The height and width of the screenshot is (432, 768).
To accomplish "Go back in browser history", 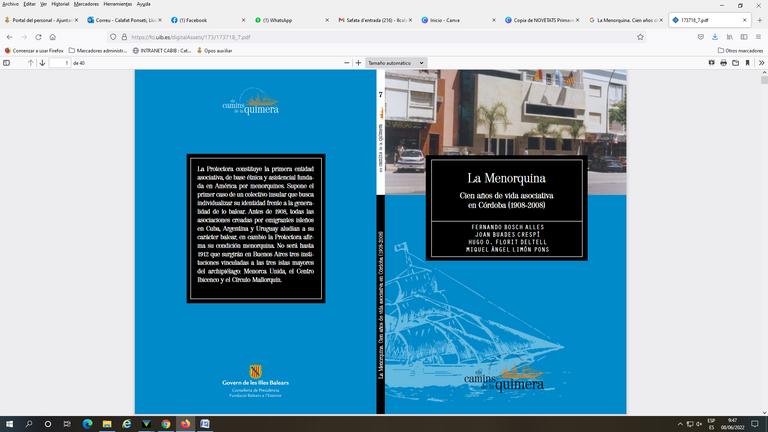I will click(x=10, y=37).
